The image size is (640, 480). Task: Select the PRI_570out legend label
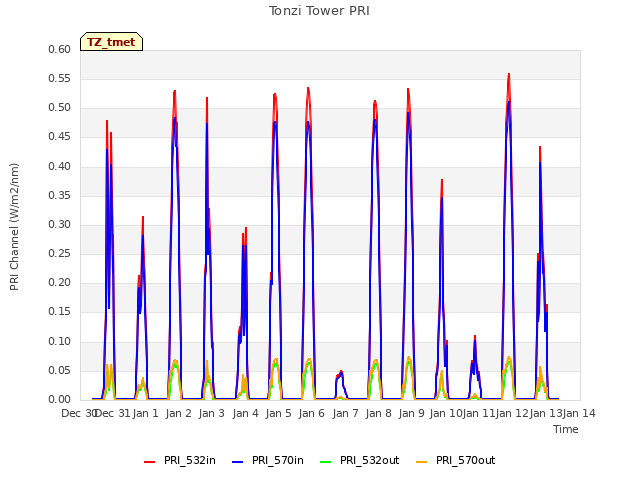click(466, 460)
